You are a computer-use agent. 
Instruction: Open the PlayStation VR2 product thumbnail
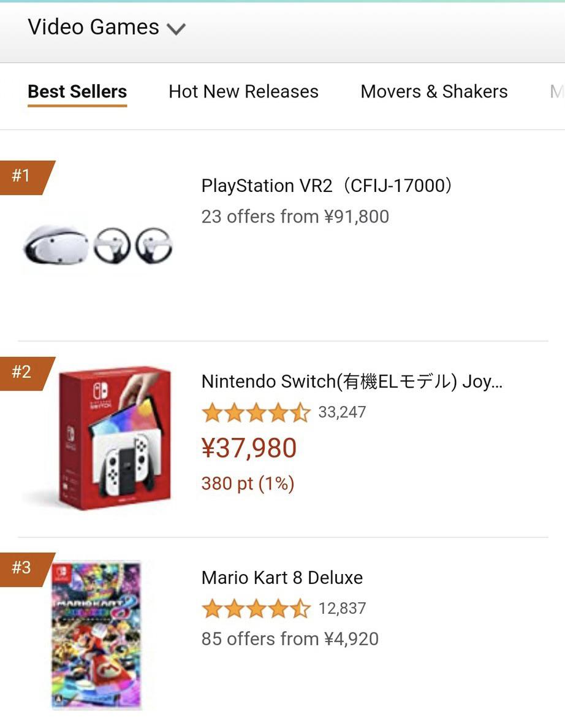(98, 245)
